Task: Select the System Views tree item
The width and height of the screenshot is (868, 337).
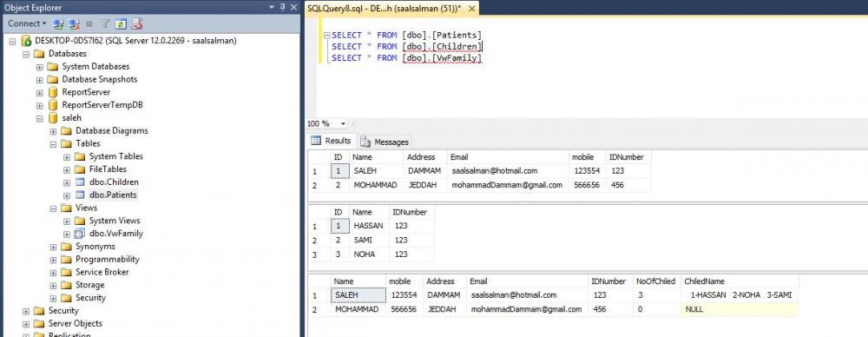Action: (115, 221)
